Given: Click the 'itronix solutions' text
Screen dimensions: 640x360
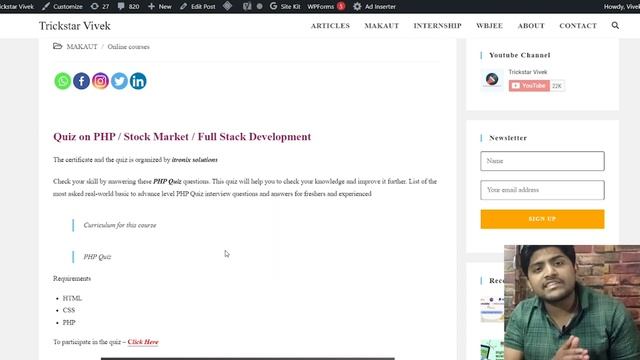Looking at the screenshot, I should (195, 160).
